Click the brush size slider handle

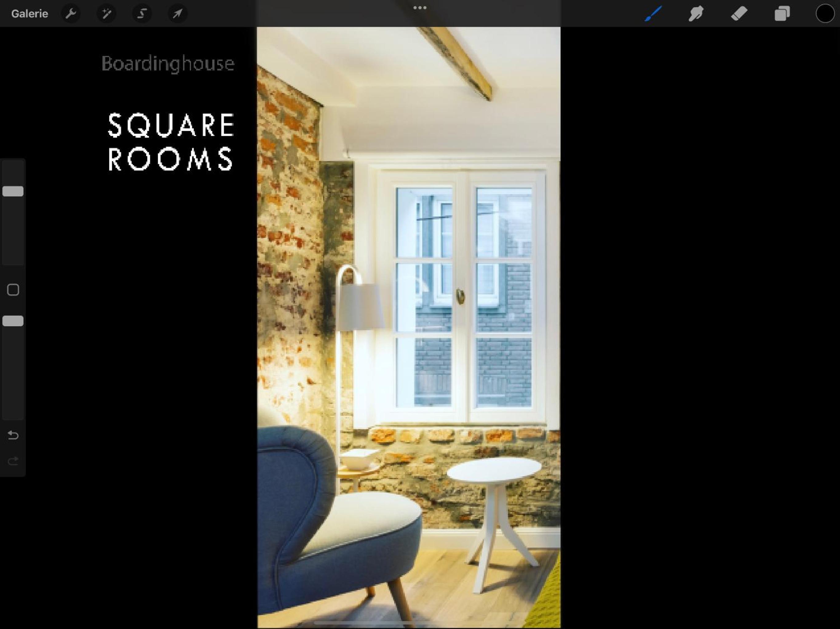(x=13, y=191)
